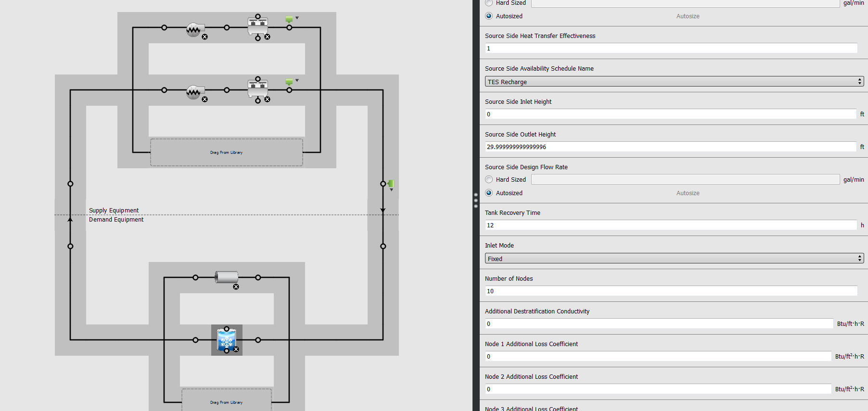Select the pipe component on demand side
Image resolution: width=868 pixels, height=411 pixels.
click(x=226, y=277)
